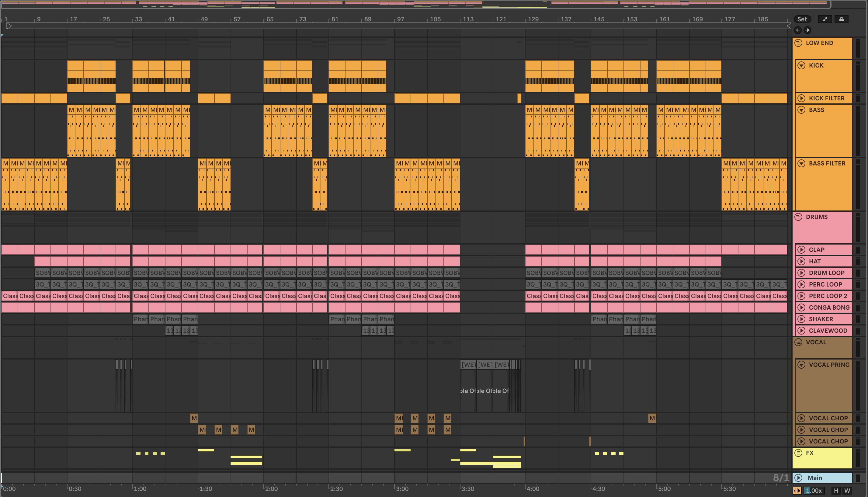Select the VOCAL PRINC track name

pyautogui.click(x=829, y=365)
